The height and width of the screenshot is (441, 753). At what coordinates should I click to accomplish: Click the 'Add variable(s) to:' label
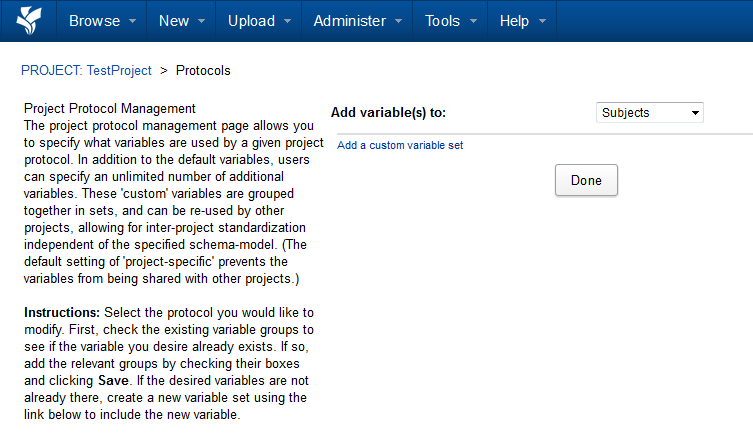(388, 113)
